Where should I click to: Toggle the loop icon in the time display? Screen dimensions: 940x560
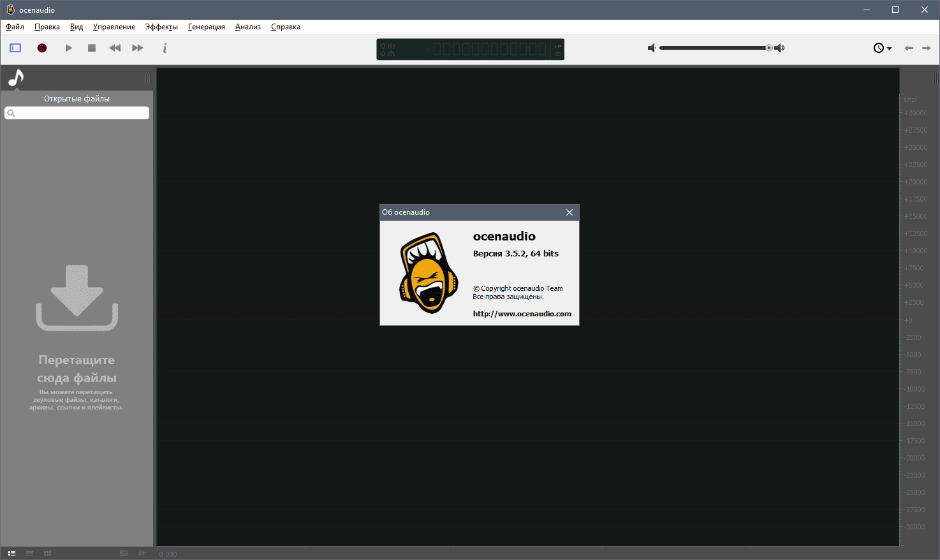(x=558, y=54)
